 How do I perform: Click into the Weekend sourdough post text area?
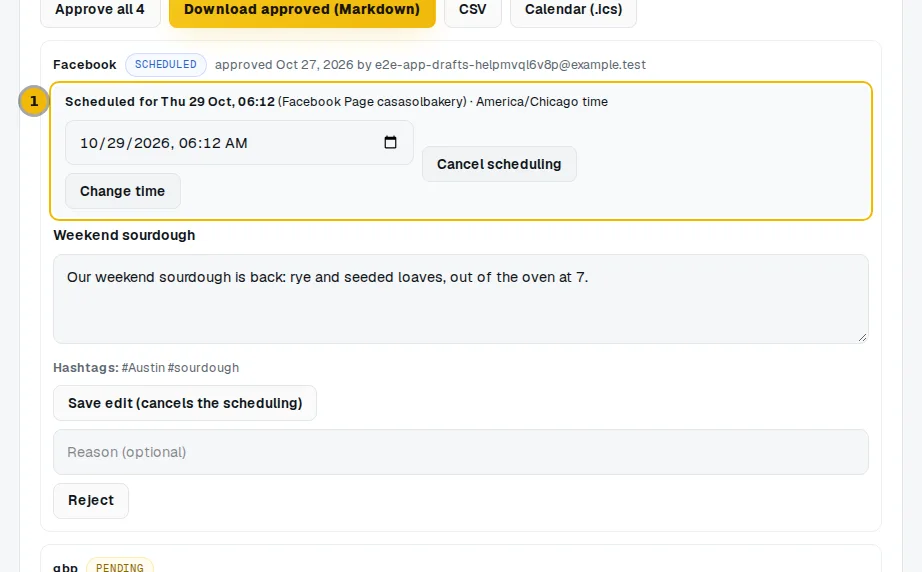460,299
